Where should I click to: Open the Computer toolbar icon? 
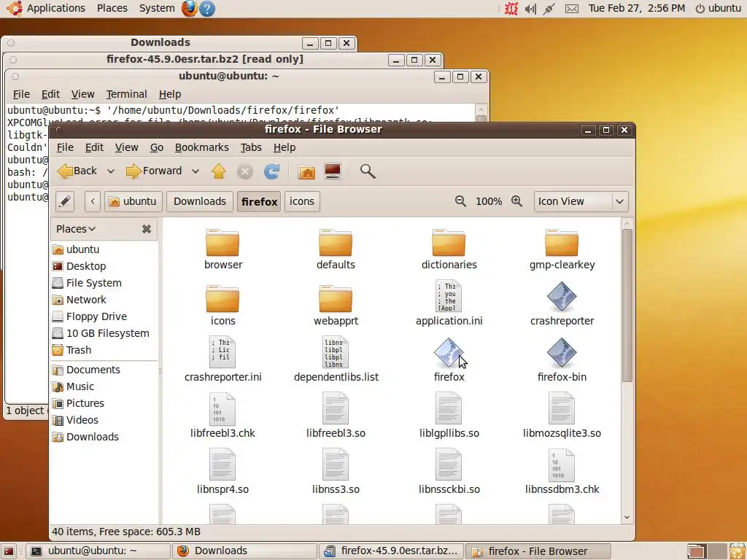pyautogui.click(x=333, y=171)
